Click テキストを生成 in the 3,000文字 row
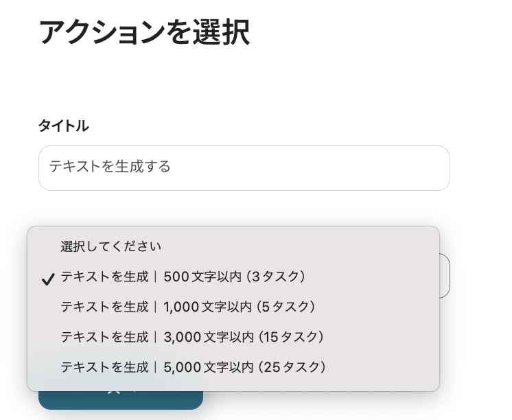 tap(104, 337)
